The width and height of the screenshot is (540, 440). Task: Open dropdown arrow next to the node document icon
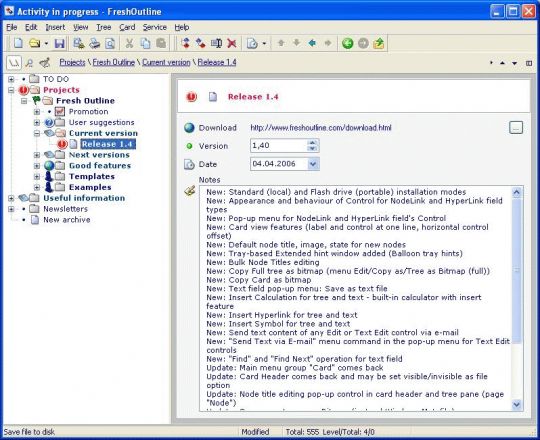pos(264,44)
